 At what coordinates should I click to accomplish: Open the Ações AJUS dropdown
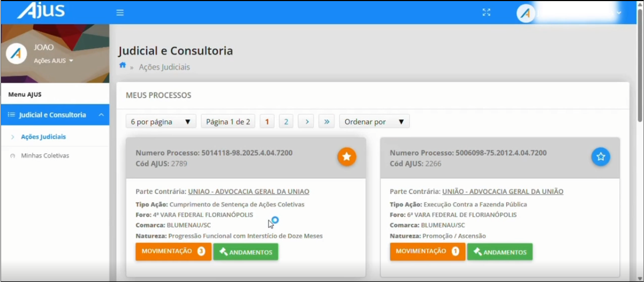pos(54,60)
